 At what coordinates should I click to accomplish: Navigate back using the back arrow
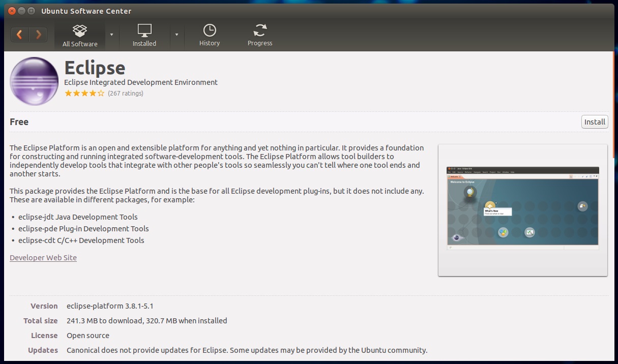coord(19,35)
